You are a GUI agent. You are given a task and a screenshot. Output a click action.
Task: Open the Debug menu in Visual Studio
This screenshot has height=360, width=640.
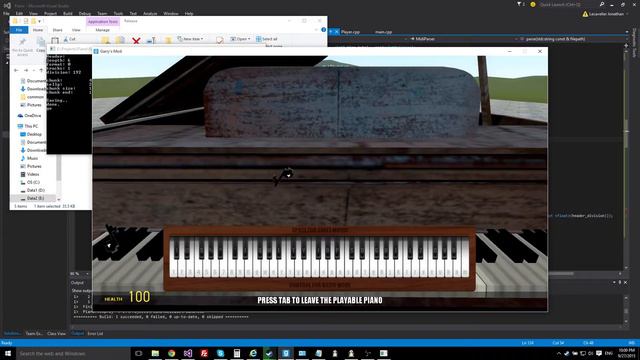[85, 13]
